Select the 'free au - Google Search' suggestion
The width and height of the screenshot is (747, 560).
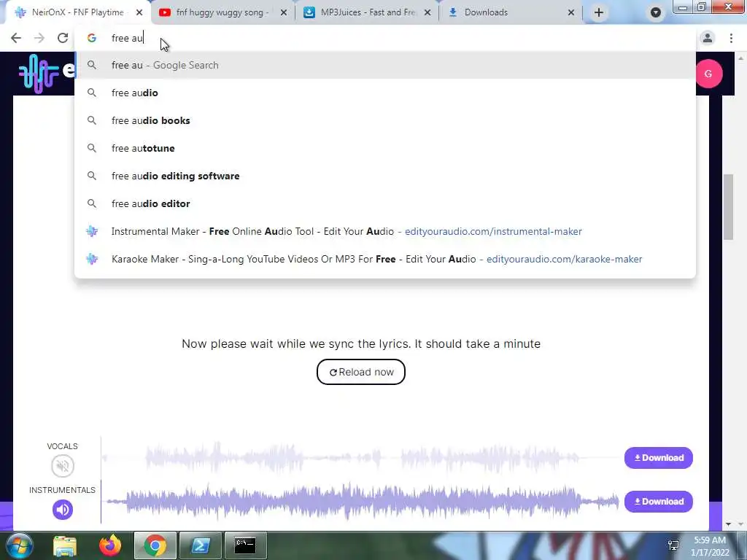coord(385,65)
